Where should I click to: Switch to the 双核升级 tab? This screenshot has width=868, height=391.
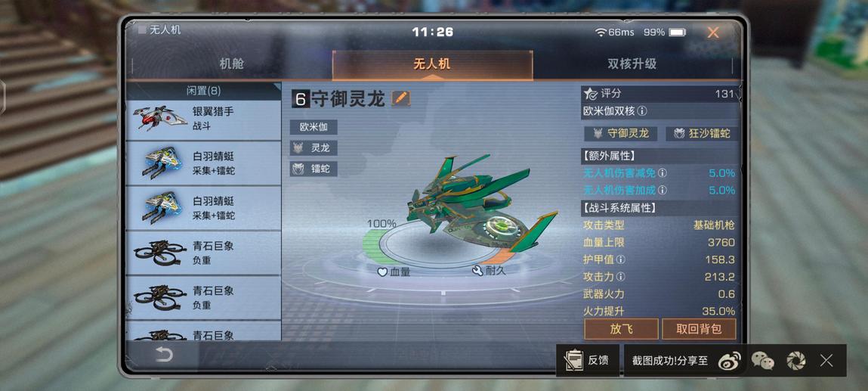pos(632,64)
